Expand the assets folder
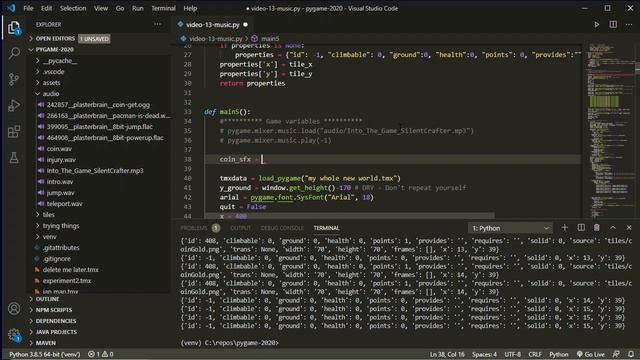Viewport: 640px width, 360px height. coord(51,82)
